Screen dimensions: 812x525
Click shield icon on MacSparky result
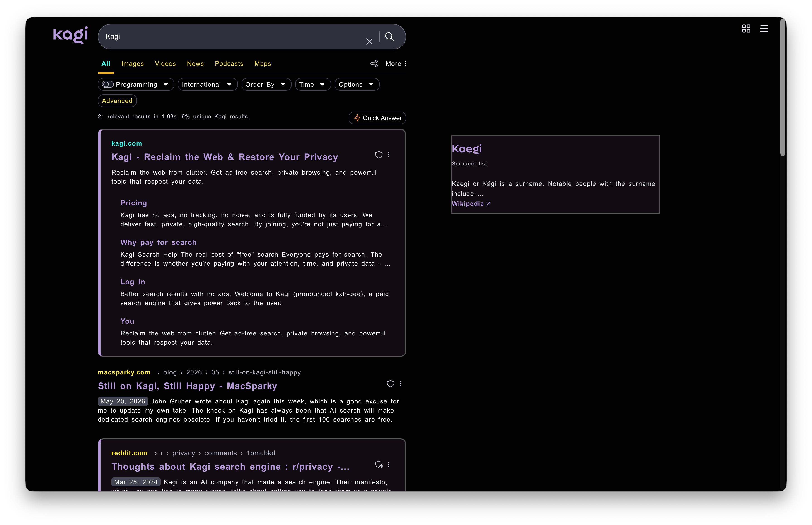pos(391,384)
